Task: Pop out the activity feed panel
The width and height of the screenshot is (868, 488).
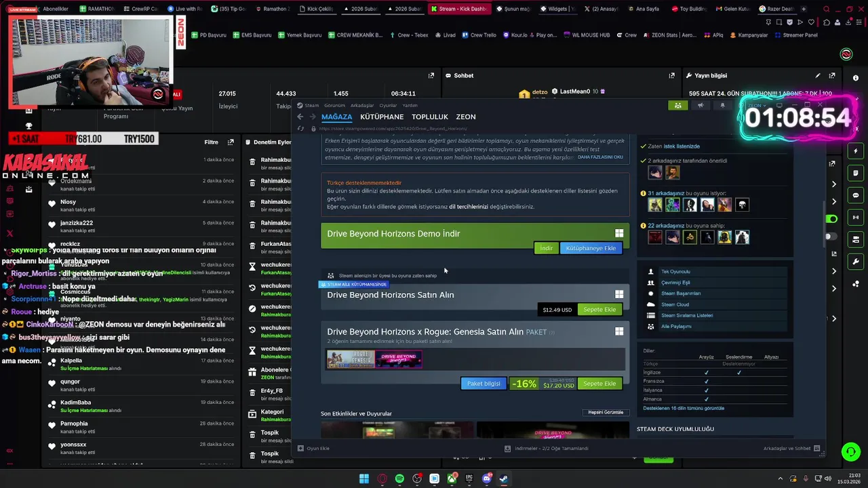Action: 231,142
